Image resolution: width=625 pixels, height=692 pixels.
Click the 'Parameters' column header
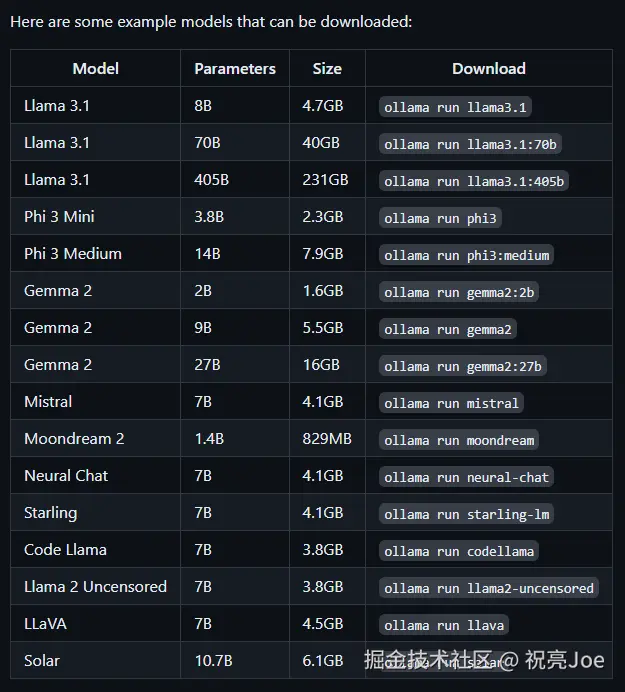pyautogui.click(x=235, y=68)
